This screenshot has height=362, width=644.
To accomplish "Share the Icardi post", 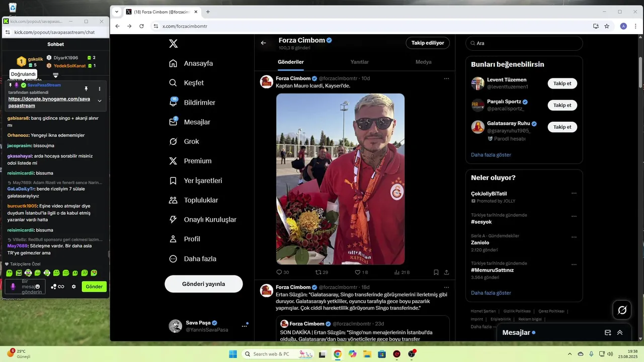I will (446, 273).
